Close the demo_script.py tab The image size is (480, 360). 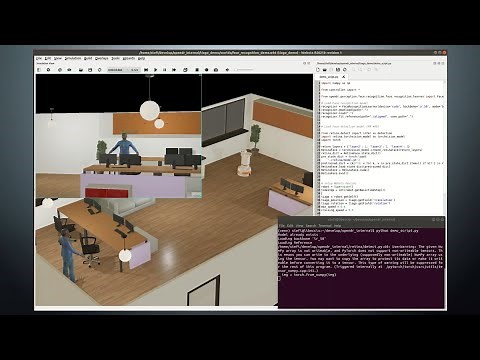[x=343, y=77]
